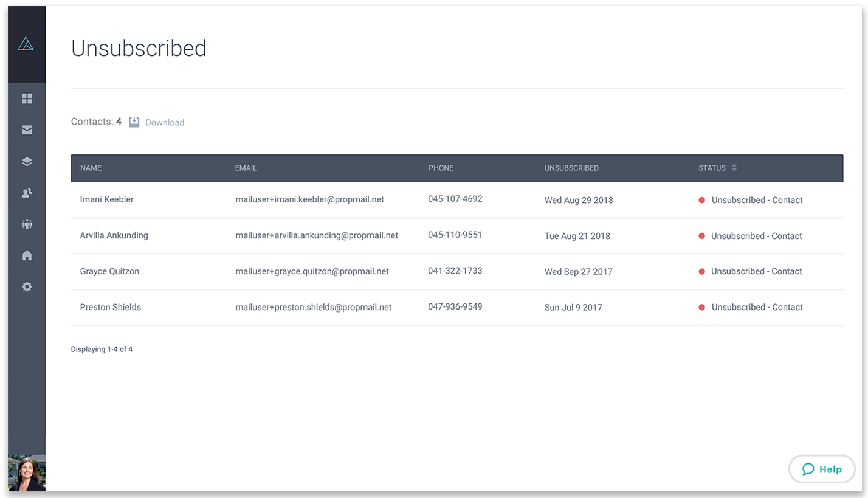Viewport: 868px width, 498px height.
Task: Open the home properties sidebar icon
Action: point(27,255)
